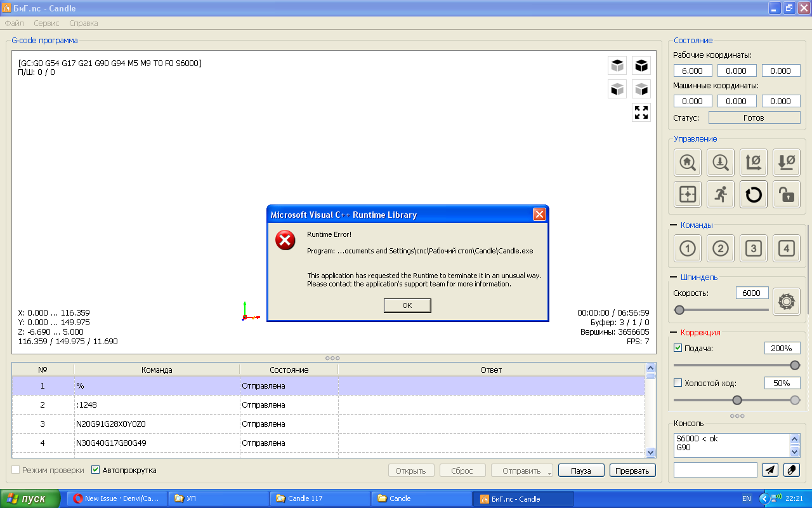Image resolution: width=812 pixels, height=508 pixels.
Task: Run user command 2
Action: coord(721,248)
